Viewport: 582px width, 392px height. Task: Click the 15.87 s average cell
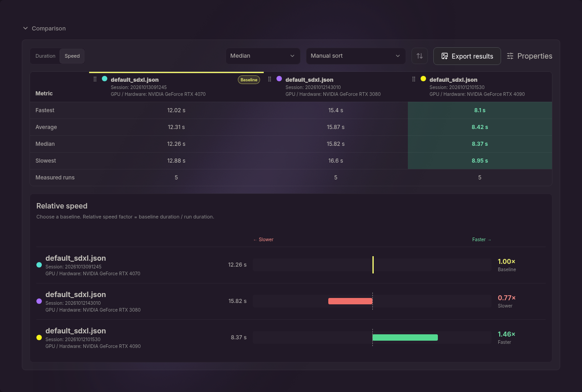pos(336,127)
